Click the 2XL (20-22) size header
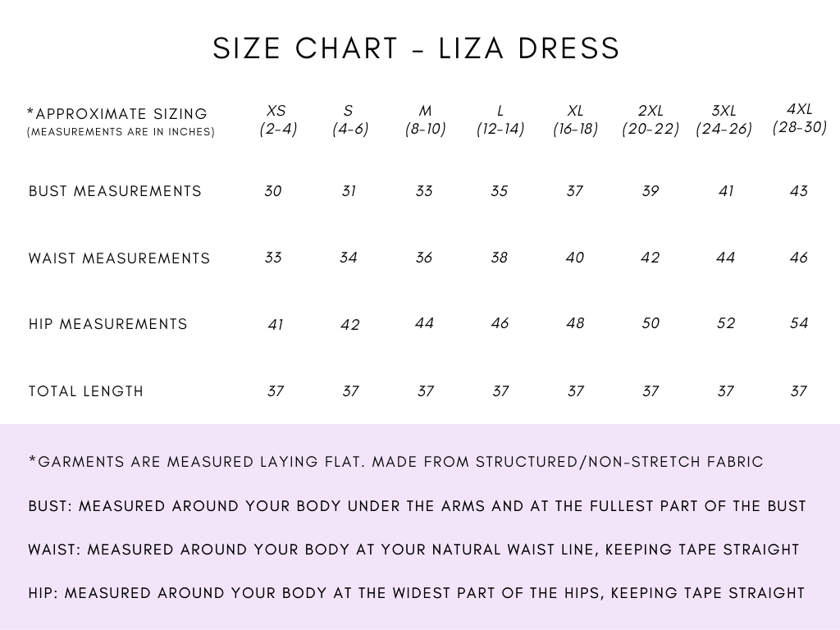 [x=651, y=120]
